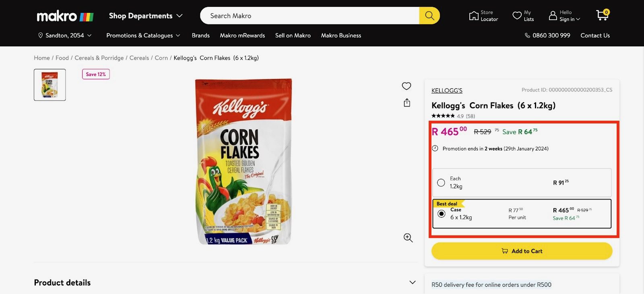
Task: Select the Each 1.2kg option
Action: 441,183
